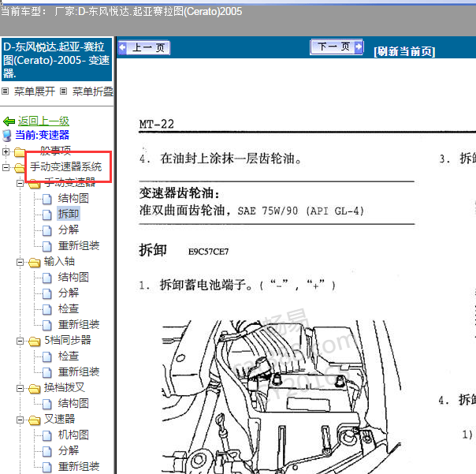Open 重新组装 under 输入轴

pos(79,324)
